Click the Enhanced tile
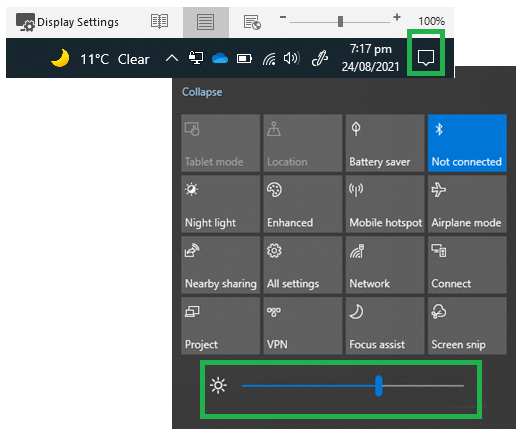Viewport: 523px width, 441px height. [303, 204]
